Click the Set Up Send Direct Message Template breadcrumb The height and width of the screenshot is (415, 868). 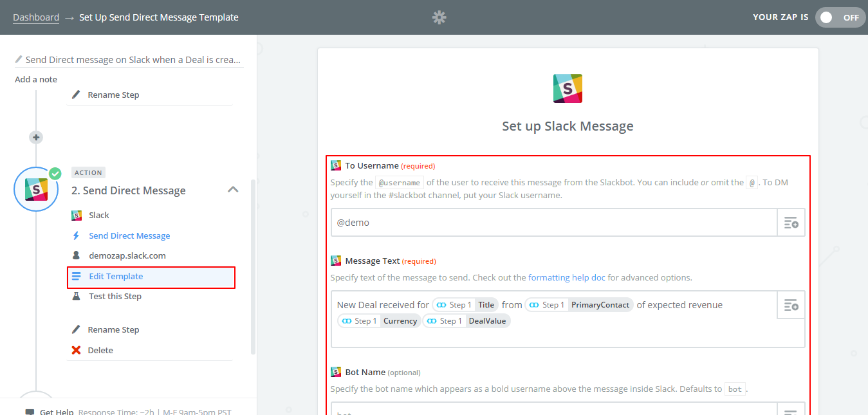[x=159, y=17]
